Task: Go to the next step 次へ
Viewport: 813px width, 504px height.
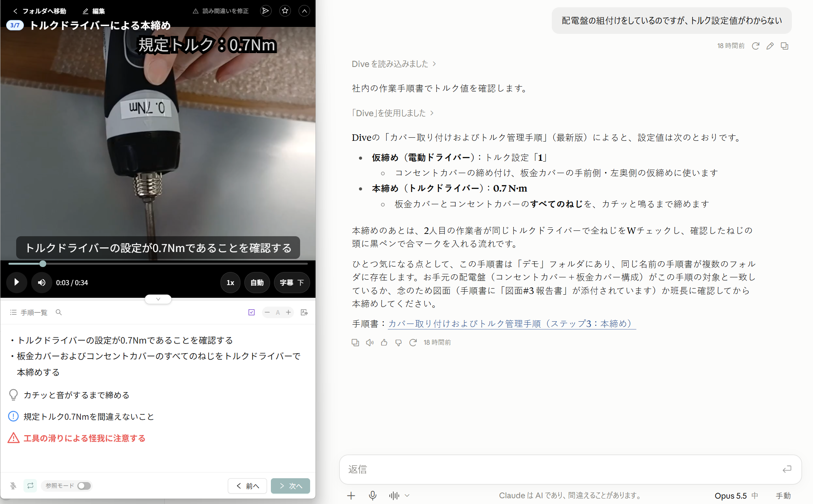Action: 290,486
